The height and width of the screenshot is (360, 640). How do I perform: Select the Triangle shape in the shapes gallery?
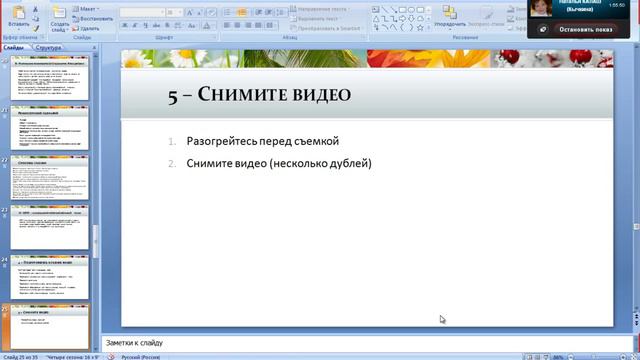point(376,19)
